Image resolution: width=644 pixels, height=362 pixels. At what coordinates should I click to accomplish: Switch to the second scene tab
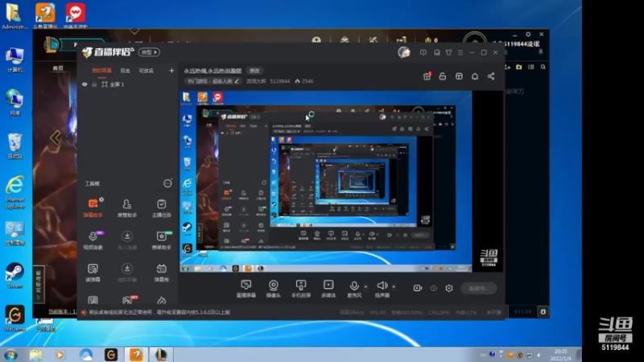(x=125, y=71)
